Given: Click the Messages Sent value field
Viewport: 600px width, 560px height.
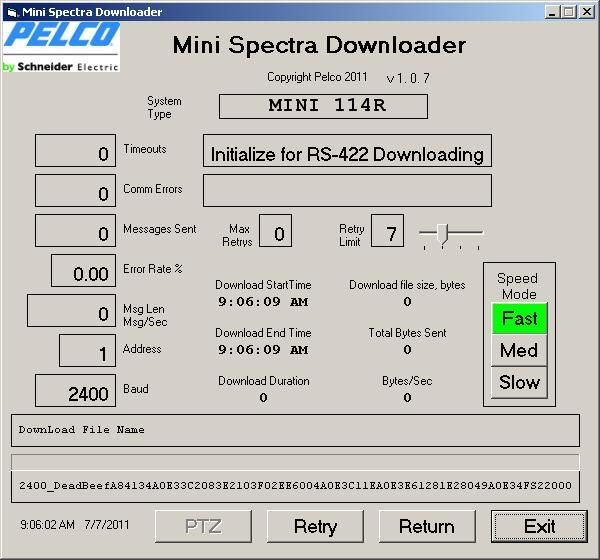Looking at the screenshot, I should [x=75, y=230].
